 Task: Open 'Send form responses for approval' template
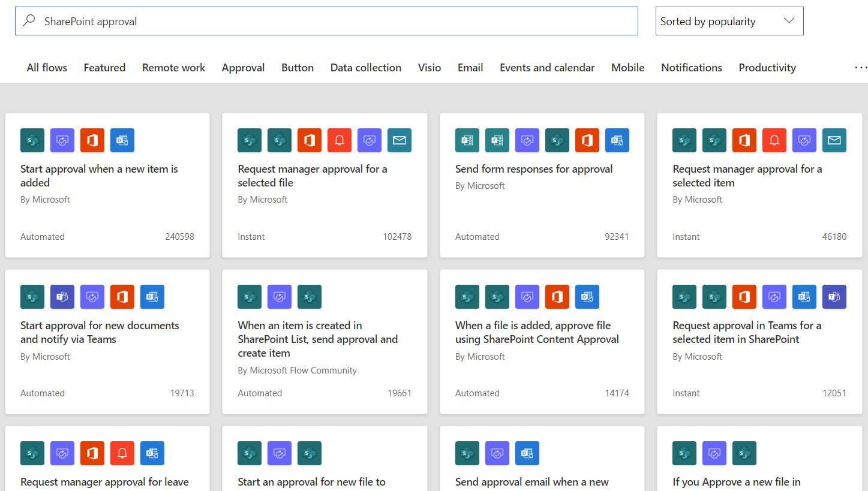tap(533, 169)
